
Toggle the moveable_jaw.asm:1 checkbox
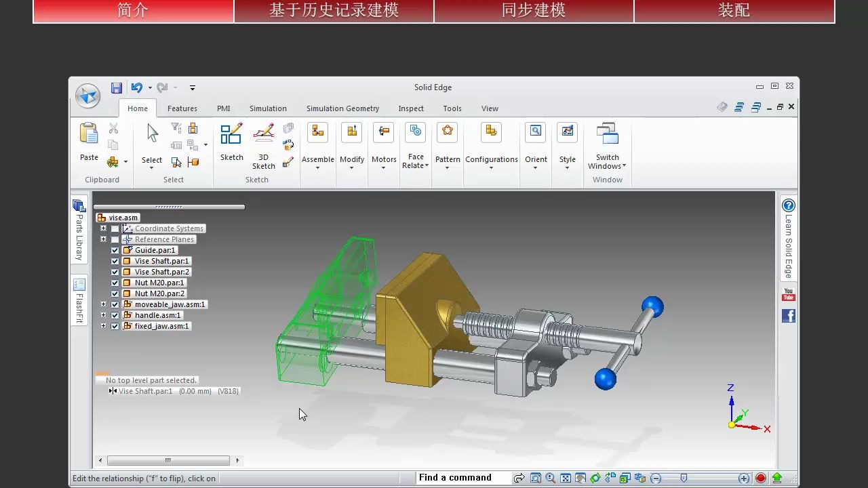(x=115, y=304)
